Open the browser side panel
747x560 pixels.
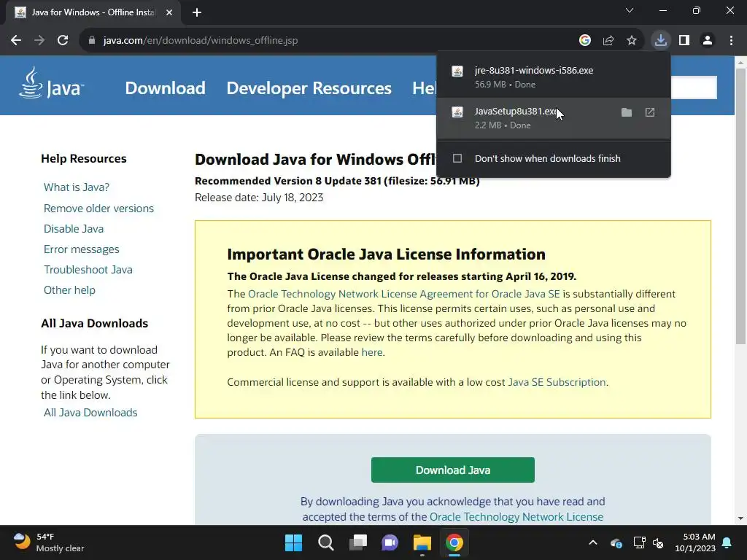[x=684, y=41]
